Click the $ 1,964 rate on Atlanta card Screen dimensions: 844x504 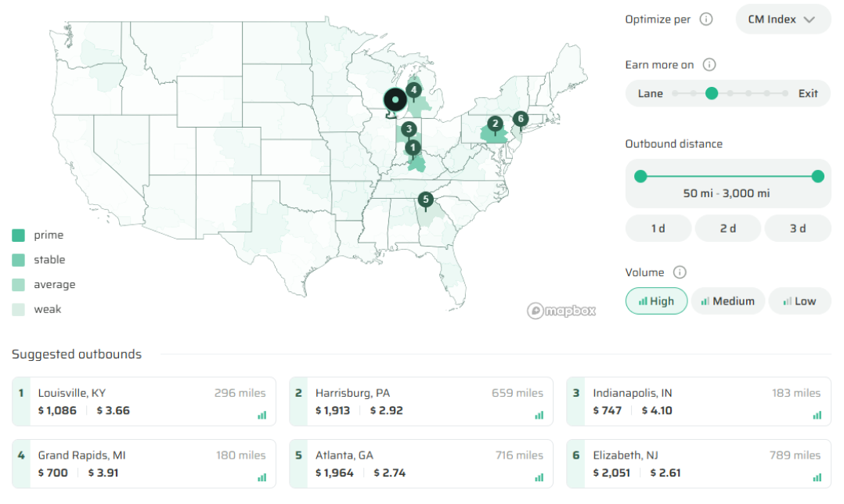tap(334, 473)
